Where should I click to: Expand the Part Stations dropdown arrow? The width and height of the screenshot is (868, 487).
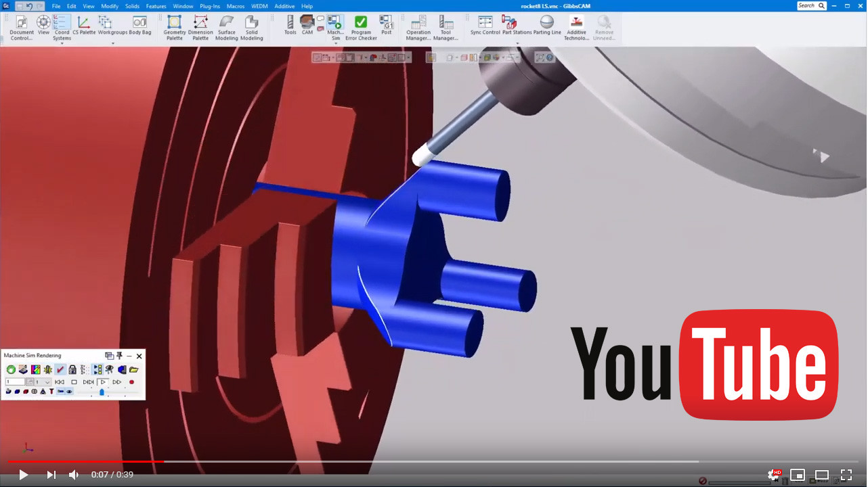517,43
